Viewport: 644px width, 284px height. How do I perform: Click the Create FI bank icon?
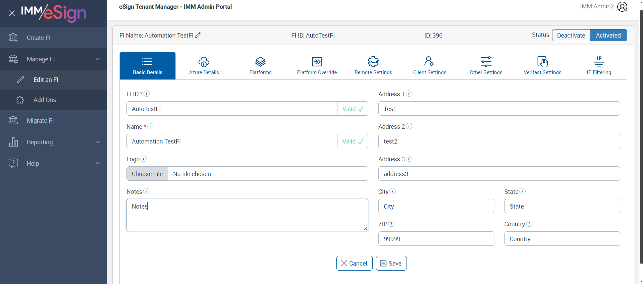coord(13,38)
